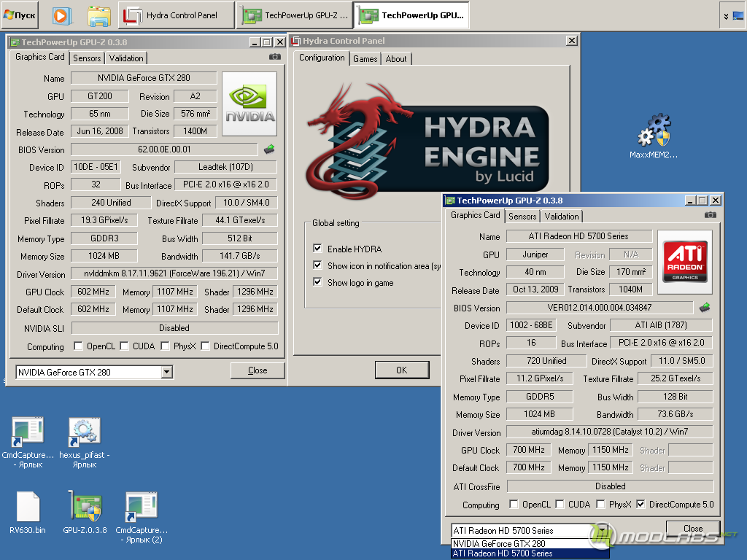This screenshot has height=560, width=747.
Task: Click the VER012.014.000.004.034847 BIOS field
Action: pos(600,308)
